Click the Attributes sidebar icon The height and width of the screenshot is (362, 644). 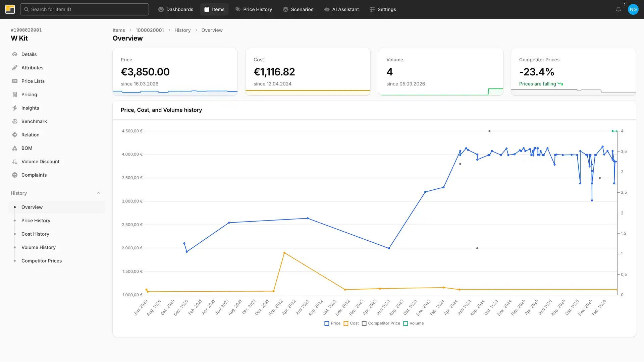click(x=15, y=68)
